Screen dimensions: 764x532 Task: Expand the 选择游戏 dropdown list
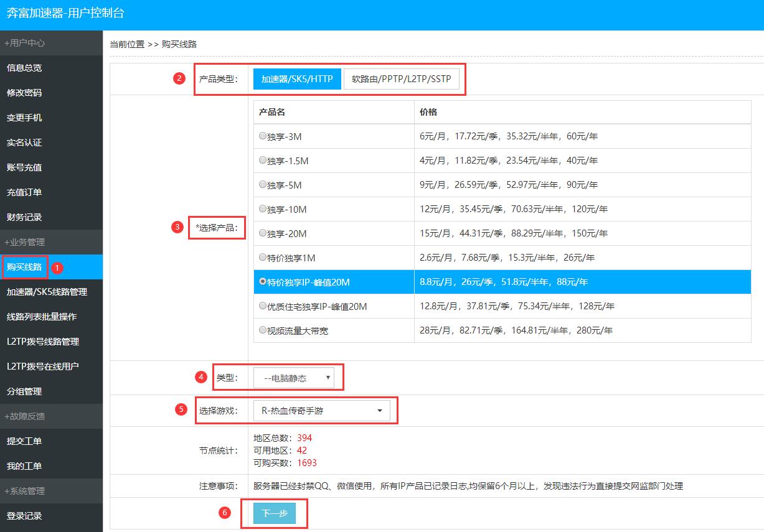pyautogui.click(x=321, y=411)
